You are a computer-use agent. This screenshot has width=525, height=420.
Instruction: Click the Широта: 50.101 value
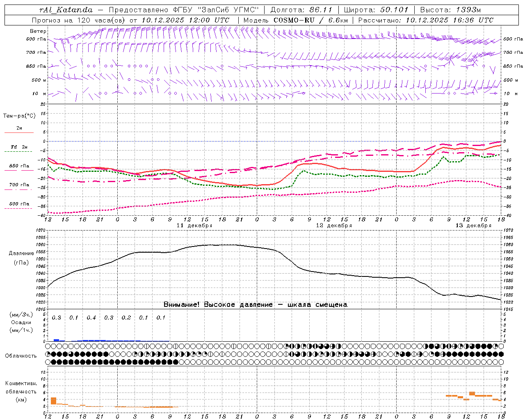[376, 10]
